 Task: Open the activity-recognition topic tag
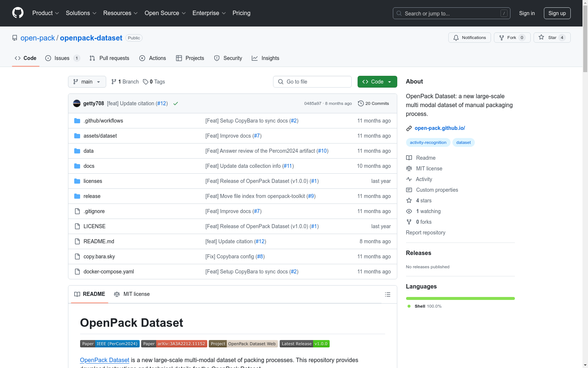point(428,142)
